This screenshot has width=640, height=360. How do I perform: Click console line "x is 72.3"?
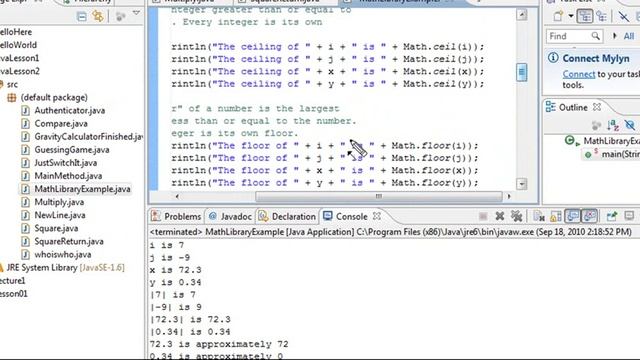click(x=175, y=270)
